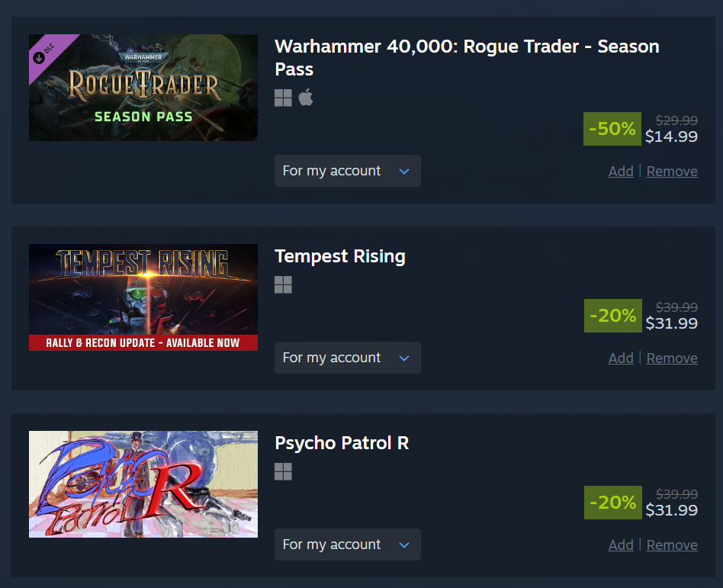Remove Tempest Rising from the cart
The width and height of the screenshot is (723, 588).
pyautogui.click(x=672, y=358)
